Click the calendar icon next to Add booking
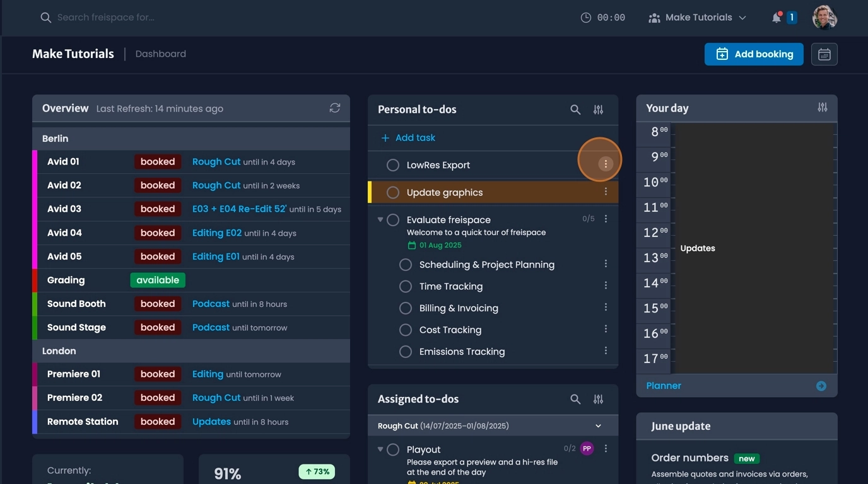Image resolution: width=868 pixels, height=484 pixels. click(824, 54)
